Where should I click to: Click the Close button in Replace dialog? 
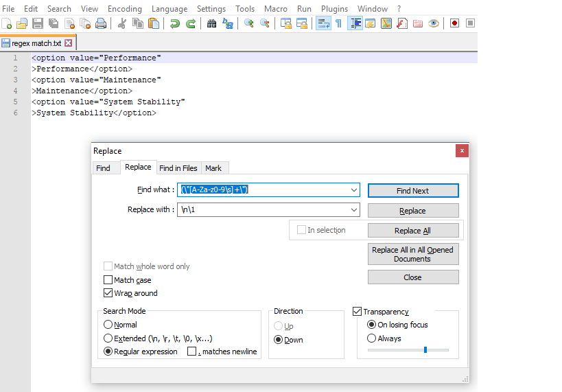pyautogui.click(x=413, y=277)
